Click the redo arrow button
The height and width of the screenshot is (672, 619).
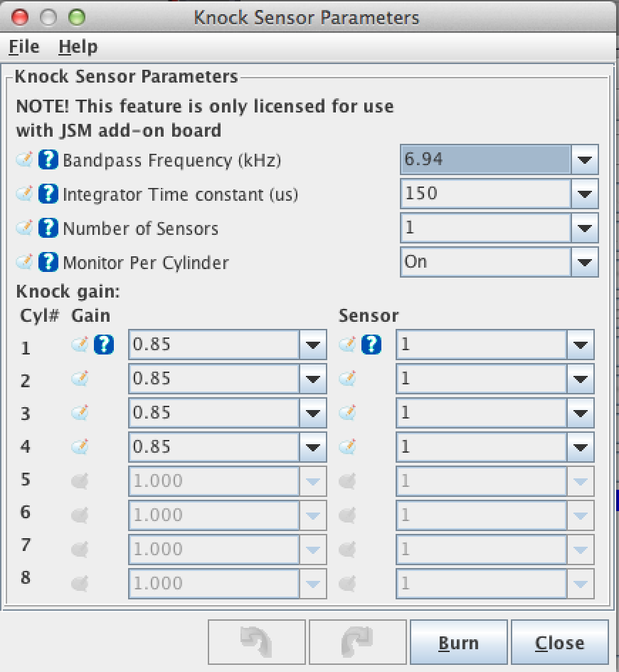[x=357, y=643]
